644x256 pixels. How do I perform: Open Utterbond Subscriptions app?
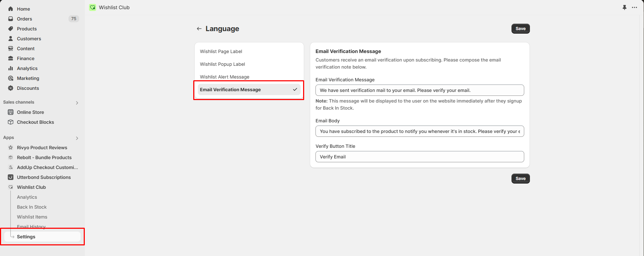click(44, 177)
